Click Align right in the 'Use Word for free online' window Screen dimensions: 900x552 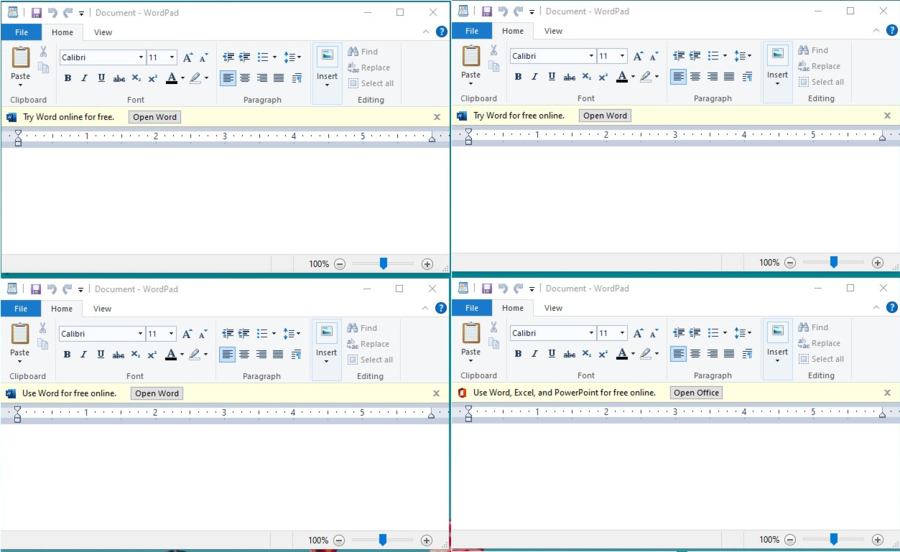[261, 355]
